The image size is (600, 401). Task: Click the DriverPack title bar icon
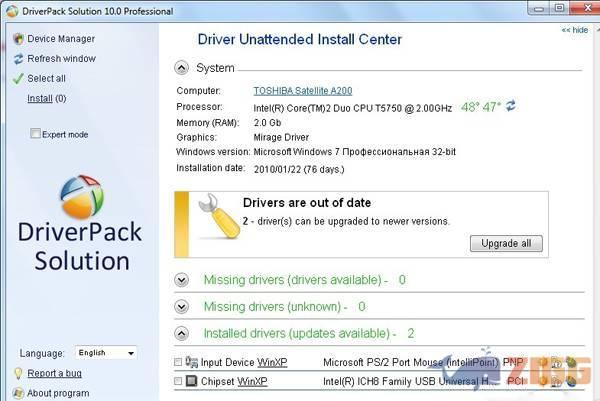[12, 11]
